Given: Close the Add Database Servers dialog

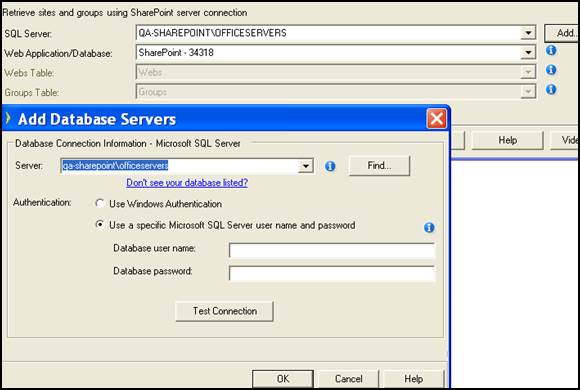Looking at the screenshot, I should click(436, 119).
